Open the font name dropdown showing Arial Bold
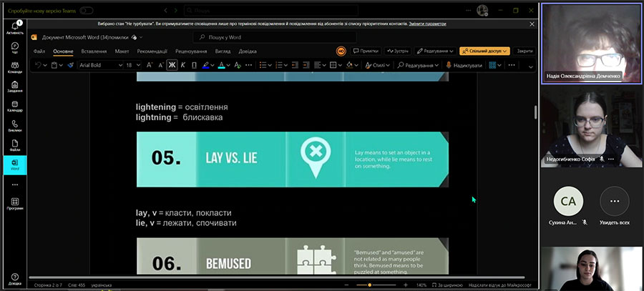 click(x=99, y=65)
